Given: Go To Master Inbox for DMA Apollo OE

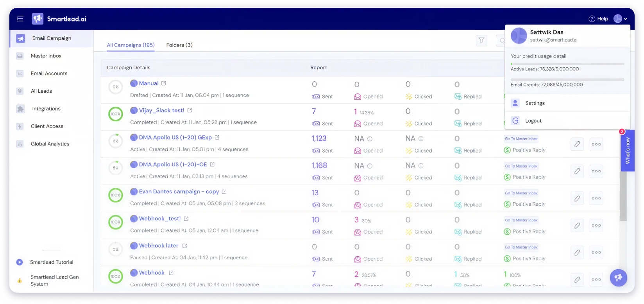Looking at the screenshot, I should pyautogui.click(x=521, y=166).
